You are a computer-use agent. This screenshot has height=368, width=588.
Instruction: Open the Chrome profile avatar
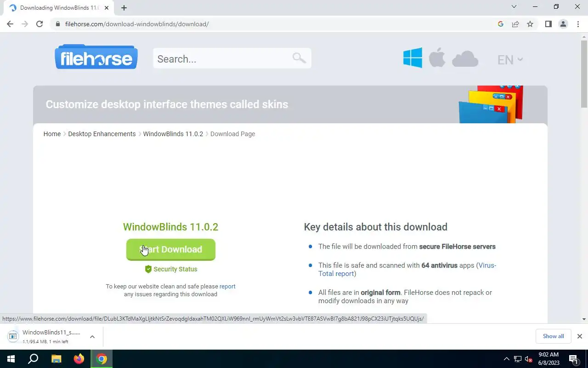pyautogui.click(x=563, y=24)
